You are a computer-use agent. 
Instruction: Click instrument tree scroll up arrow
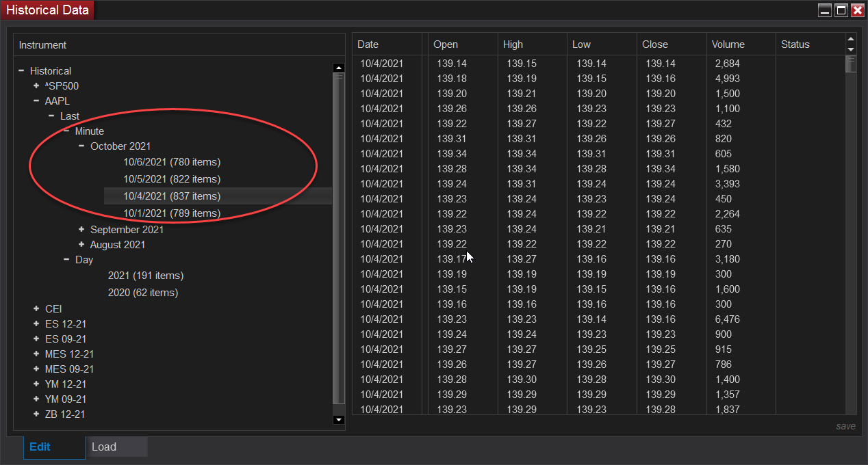click(338, 68)
